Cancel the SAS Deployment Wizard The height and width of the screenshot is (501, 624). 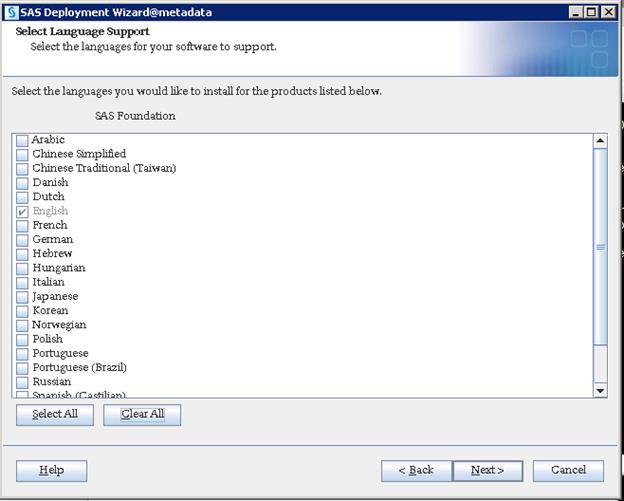coord(568,471)
